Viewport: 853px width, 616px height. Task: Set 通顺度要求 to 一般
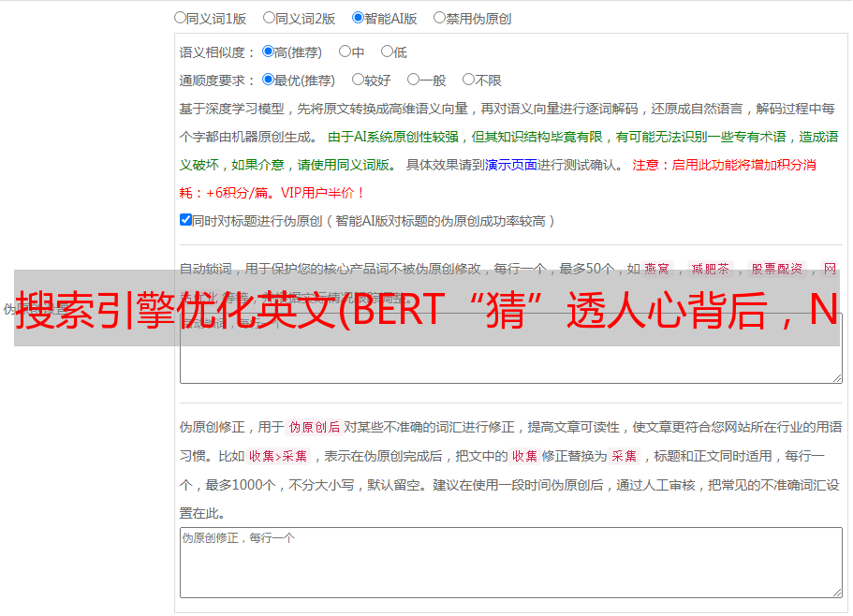pyautogui.click(x=414, y=80)
